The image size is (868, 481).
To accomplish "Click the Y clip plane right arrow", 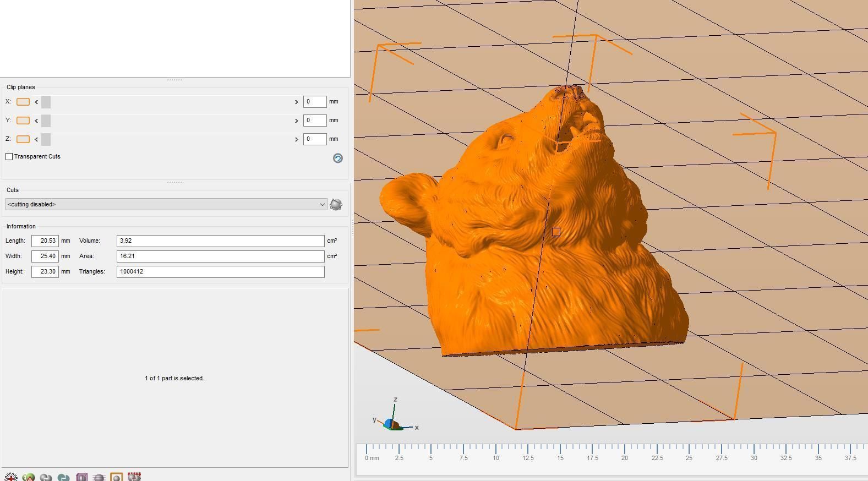I will pos(296,121).
